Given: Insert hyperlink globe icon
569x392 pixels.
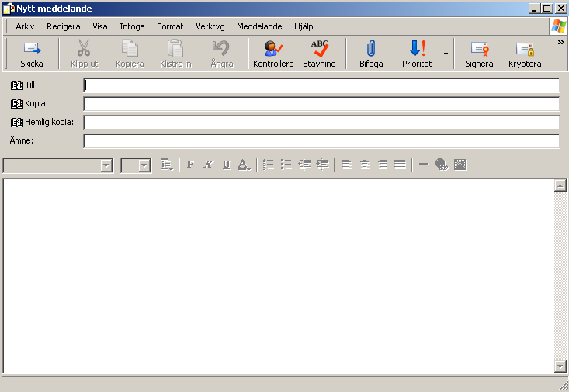Looking at the screenshot, I should point(442,165).
